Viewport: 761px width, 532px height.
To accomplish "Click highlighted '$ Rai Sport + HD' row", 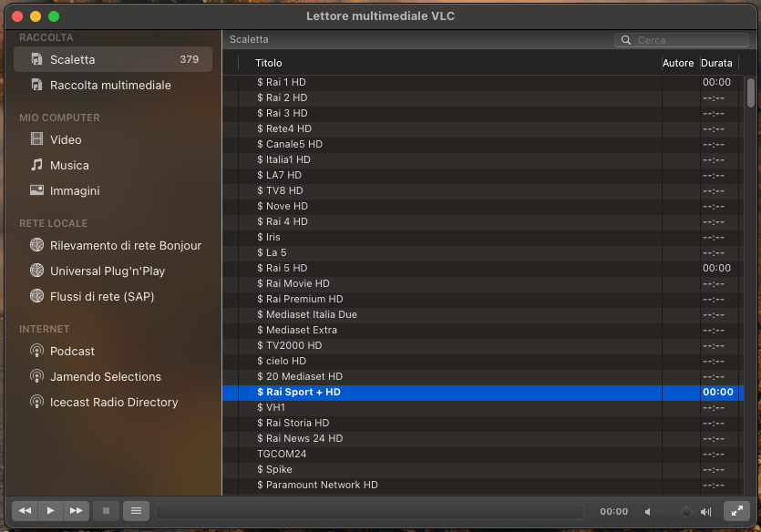I will click(x=483, y=393).
